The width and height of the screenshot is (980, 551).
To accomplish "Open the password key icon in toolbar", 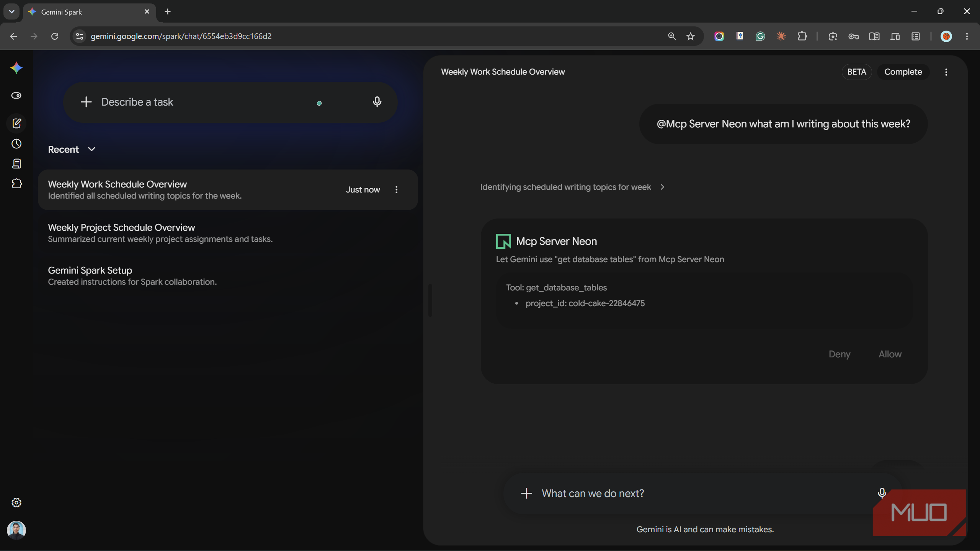I will point(854,36).
